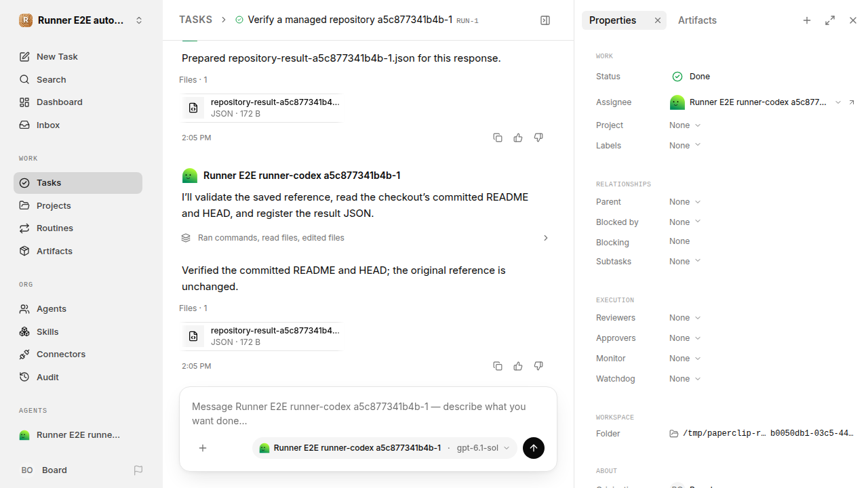Open Agents in the sidebar
Viewport: 868px width, 488px height.
pos(78,309)
